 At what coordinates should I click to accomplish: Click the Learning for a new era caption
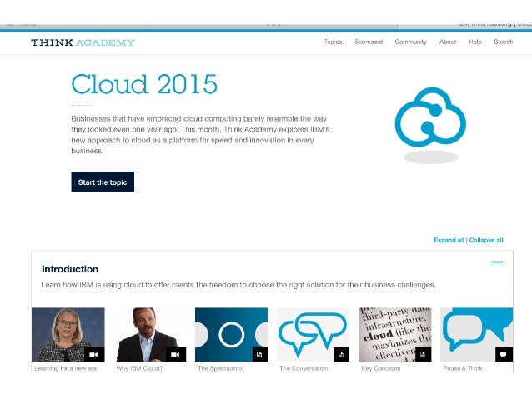[66, 368]
